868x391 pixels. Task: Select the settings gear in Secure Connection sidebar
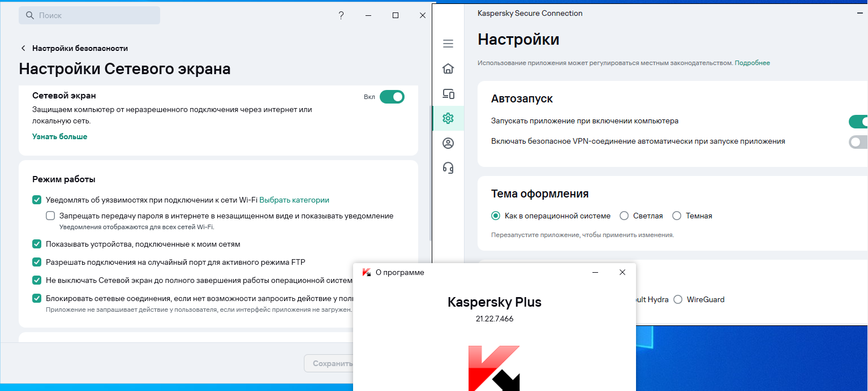click(x=448, y=118)
